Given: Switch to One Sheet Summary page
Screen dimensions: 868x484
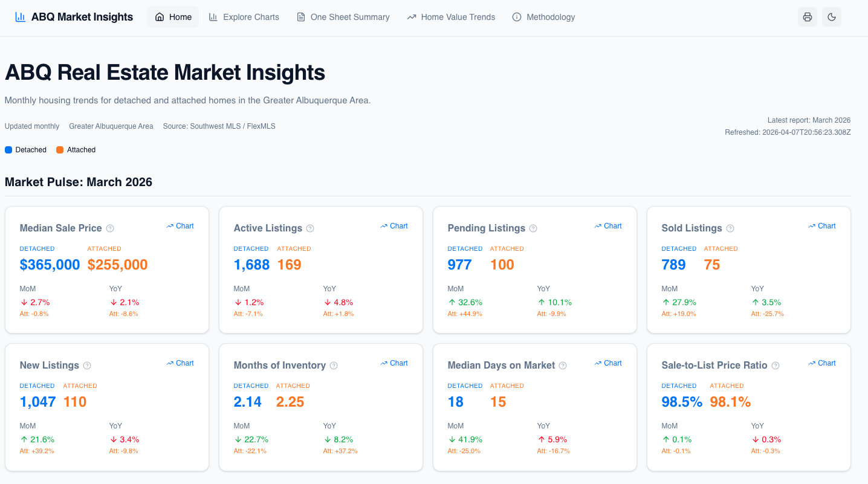Looking at the screenshot, I should (x=343, y=17).
